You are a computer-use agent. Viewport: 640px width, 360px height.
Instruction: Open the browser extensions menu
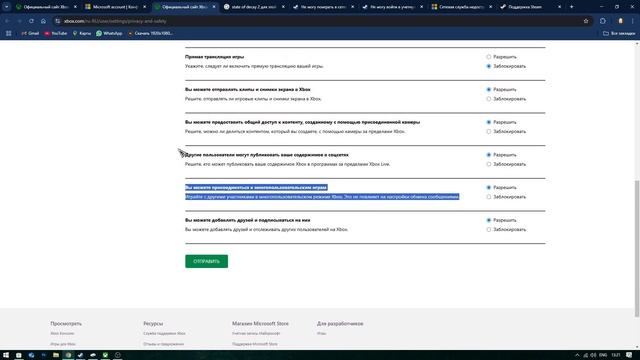pos(603,21)
